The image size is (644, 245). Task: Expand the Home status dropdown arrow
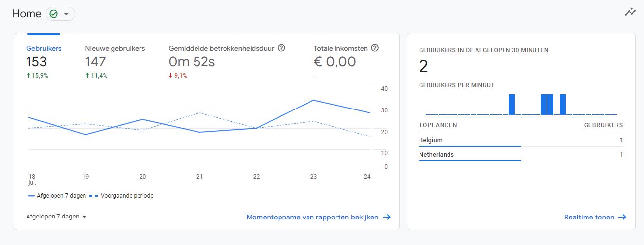[66, 14]
